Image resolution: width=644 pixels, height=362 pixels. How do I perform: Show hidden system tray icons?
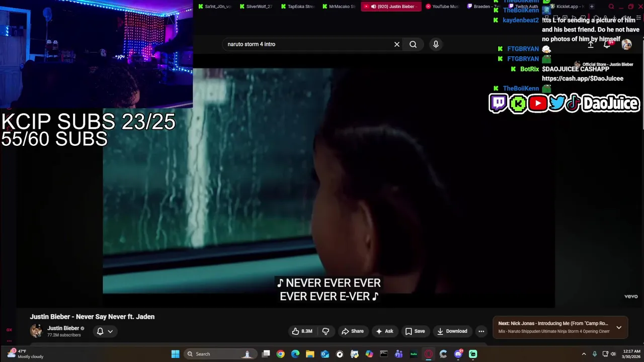(x=584, y=354)
